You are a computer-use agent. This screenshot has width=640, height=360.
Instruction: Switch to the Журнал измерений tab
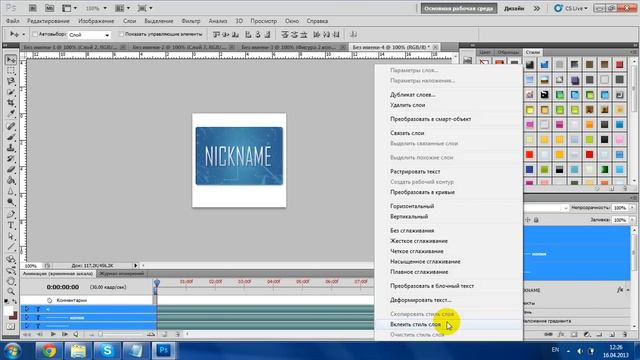[x=122, y=273]
